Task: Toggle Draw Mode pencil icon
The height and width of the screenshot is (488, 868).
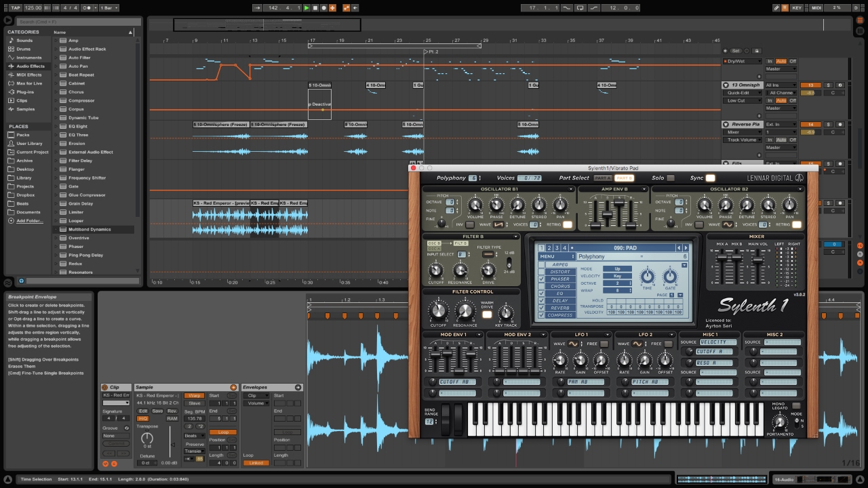Action: coord(776,7)
